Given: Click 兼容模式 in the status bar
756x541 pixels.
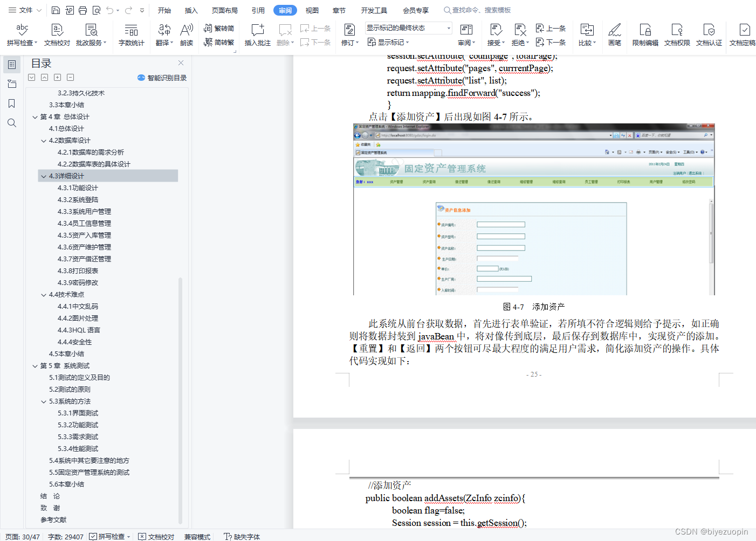Looking at the screenshot, I should [197, 537].
